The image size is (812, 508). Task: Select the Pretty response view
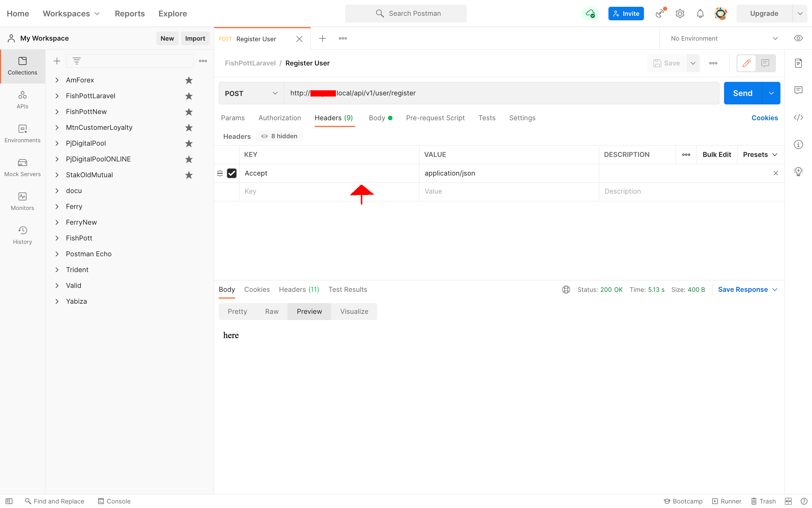(x=237, y=312)
